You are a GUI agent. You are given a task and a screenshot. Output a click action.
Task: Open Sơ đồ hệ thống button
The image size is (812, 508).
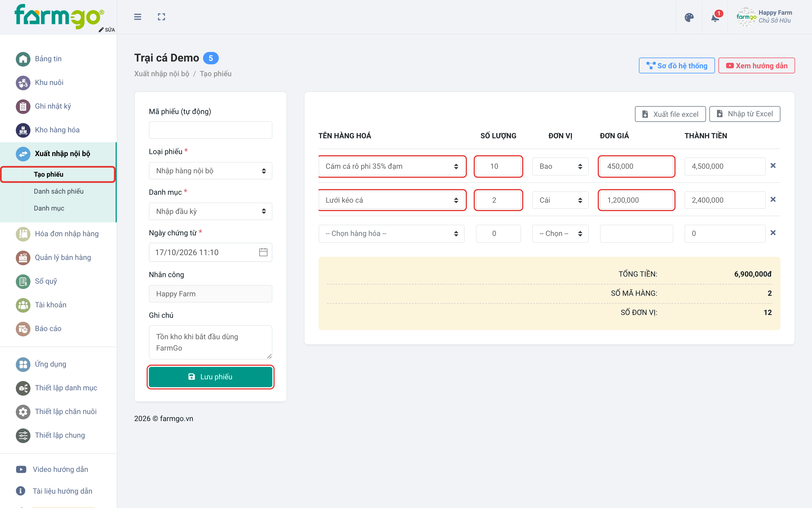[677, 66]
